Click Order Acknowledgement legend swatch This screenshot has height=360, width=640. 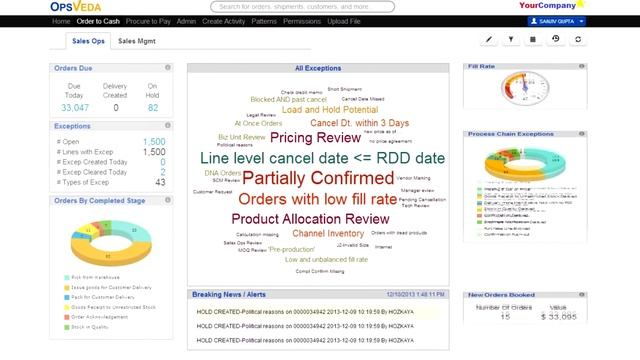[x=67, y=317]
